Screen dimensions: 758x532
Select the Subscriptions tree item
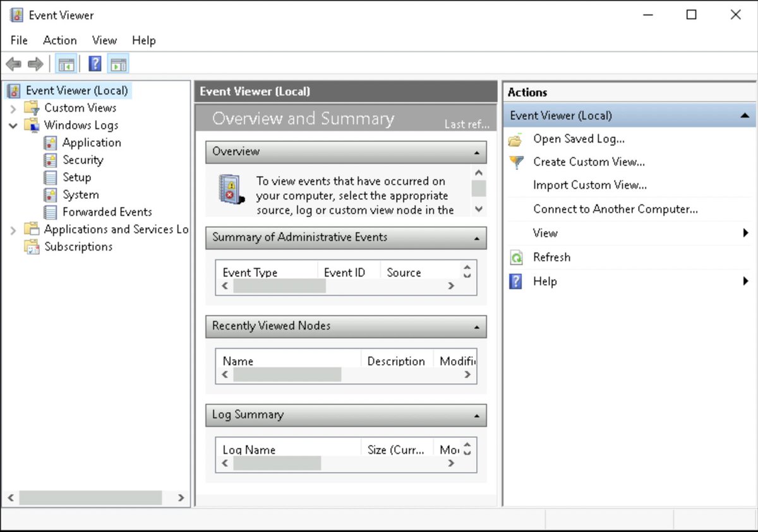coord(78,247)
